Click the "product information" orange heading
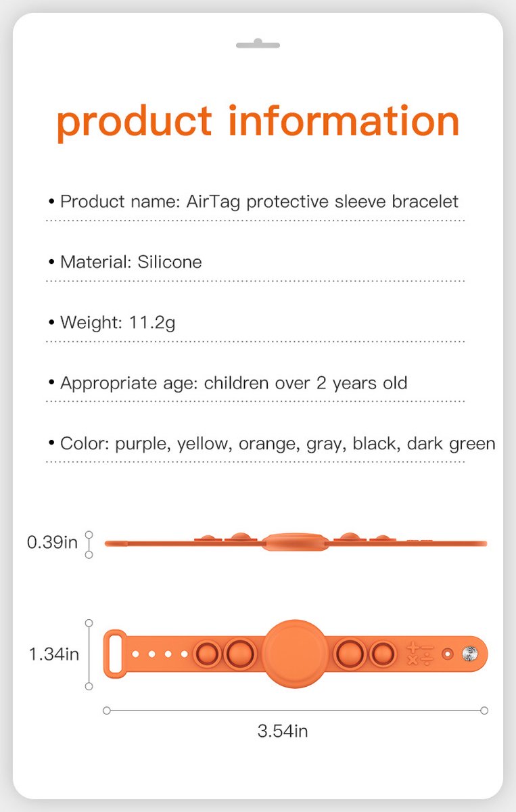The height and width of the screenshot is (812, 516). point(258,122)
